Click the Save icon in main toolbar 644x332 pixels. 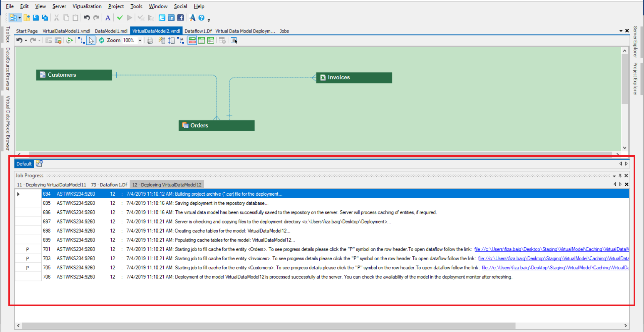[36, 18]
